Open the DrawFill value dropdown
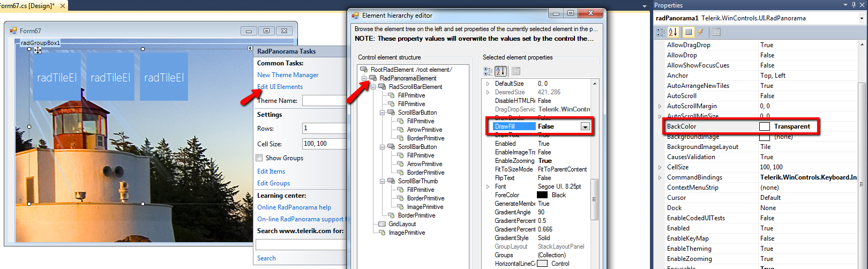 point(585,126)
